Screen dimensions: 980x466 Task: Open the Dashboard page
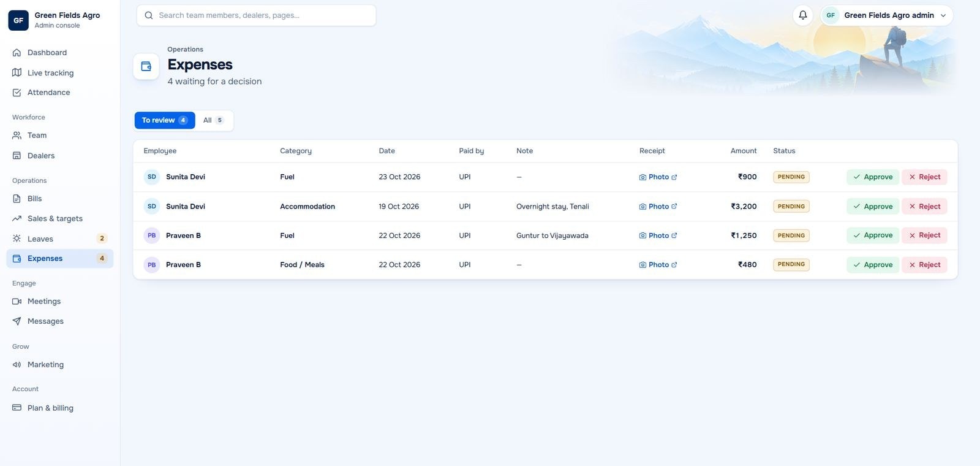point(60,53)
